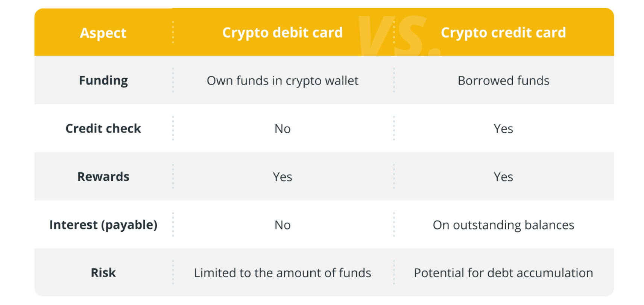This screenshot has height=305, width=644.
Task: Click credit card 'Yes' in Rewards row
Action: 503,177
